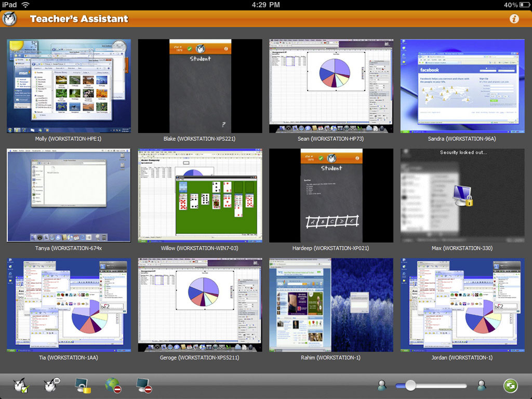Open Willow's solitaire screen thumbnail
Image resolution: width=532 pixels, height=399 pixels.
pyautogui.click(x=200, y=195)
